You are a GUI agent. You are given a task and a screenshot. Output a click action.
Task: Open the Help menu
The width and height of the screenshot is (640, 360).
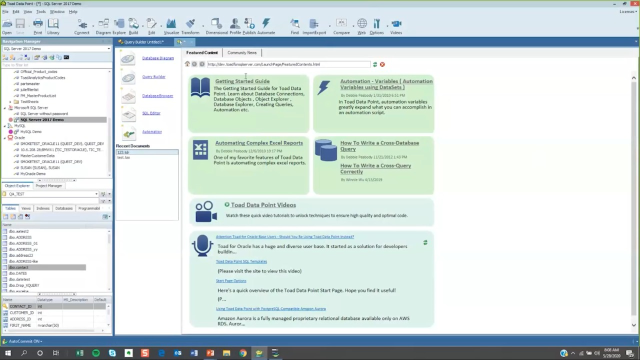click(73, 12)
